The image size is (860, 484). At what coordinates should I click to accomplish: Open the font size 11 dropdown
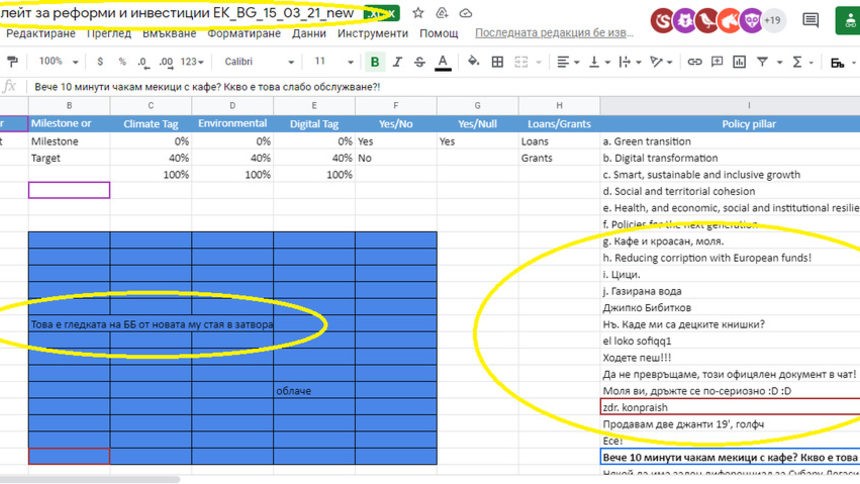click(328, 62)
